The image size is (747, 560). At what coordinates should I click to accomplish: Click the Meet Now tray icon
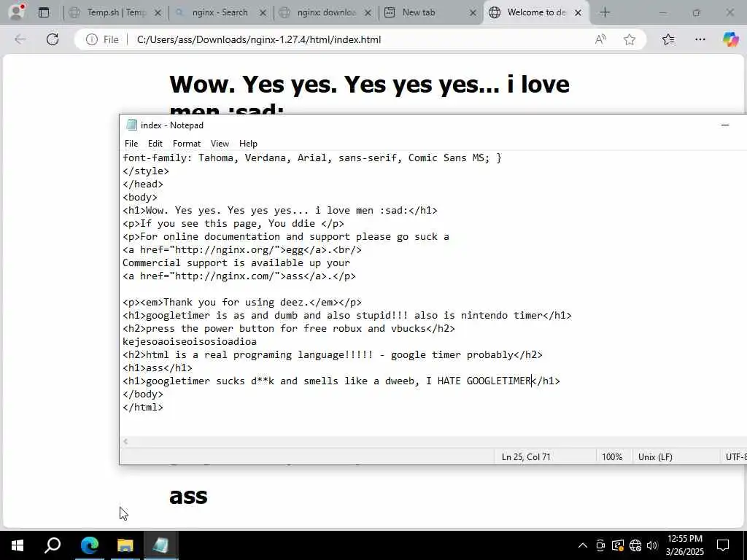click(x=600, y=545)
